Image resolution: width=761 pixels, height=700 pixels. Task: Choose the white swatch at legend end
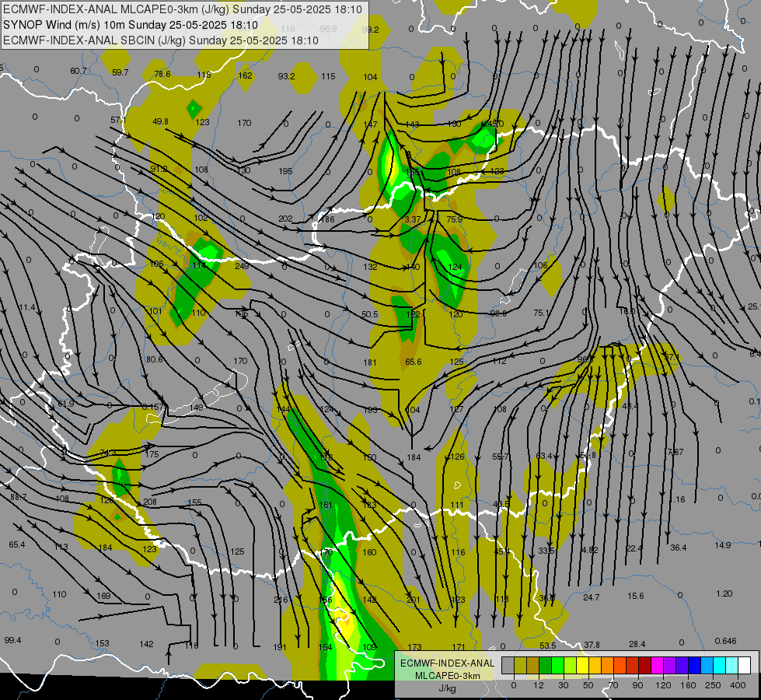(x=745, y=665)
